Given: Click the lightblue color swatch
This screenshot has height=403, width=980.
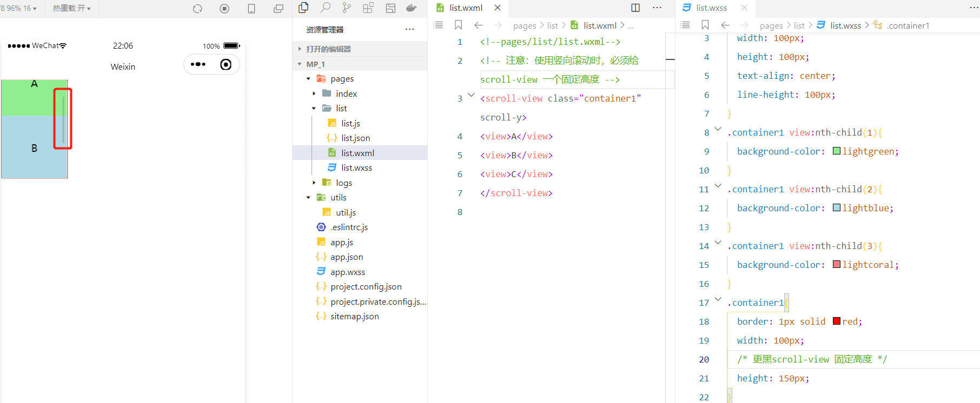Looking at the screenshot, I should (x=837, y=208).
